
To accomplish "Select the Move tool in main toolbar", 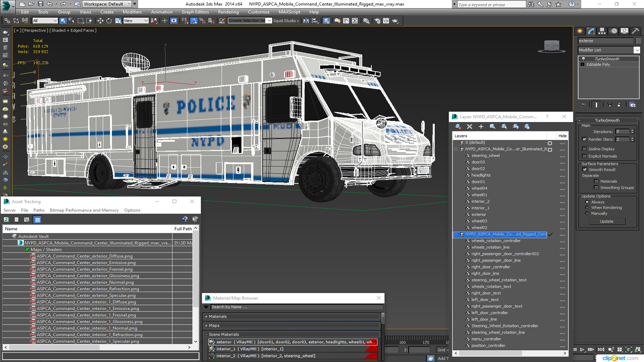I will coord(100,21).
